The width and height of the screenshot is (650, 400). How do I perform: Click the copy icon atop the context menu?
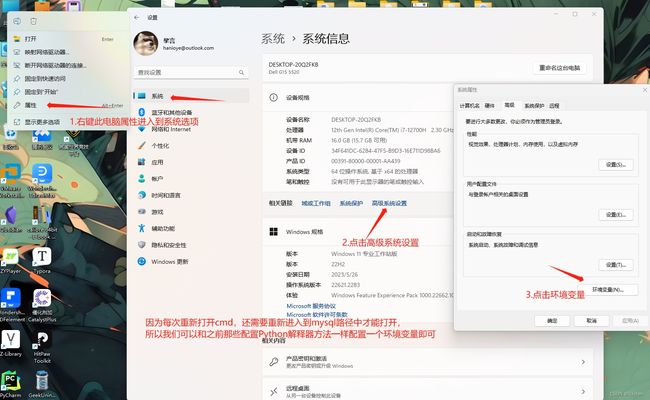tap(17, 21)
